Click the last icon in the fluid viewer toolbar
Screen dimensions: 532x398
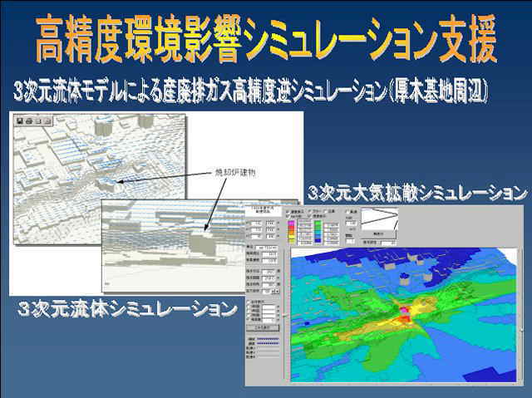(46, 120)
